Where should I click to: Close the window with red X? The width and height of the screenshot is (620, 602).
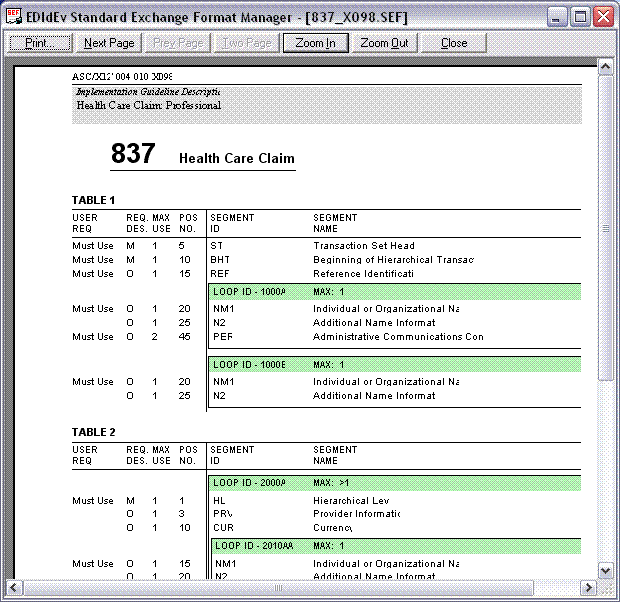(x=603, y=17)
